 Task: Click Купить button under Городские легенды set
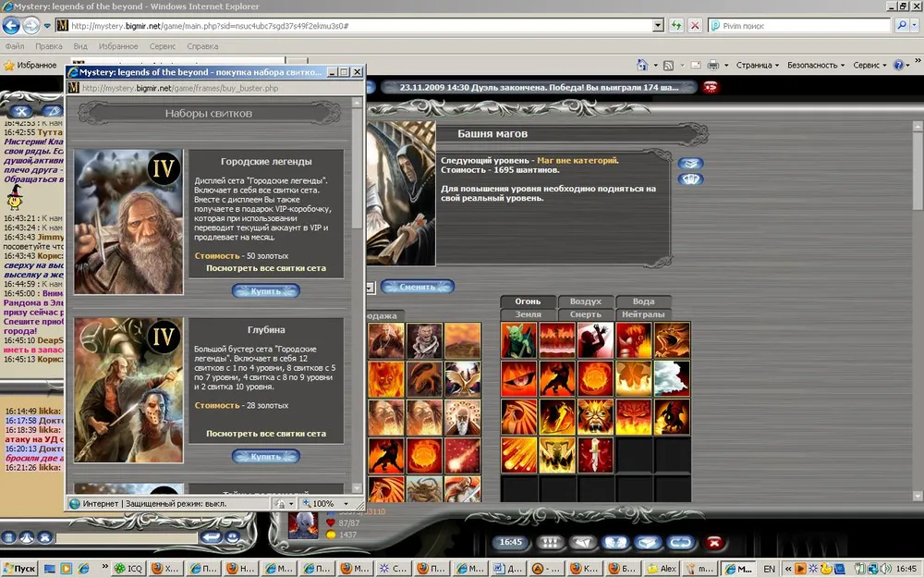(265, 290)
